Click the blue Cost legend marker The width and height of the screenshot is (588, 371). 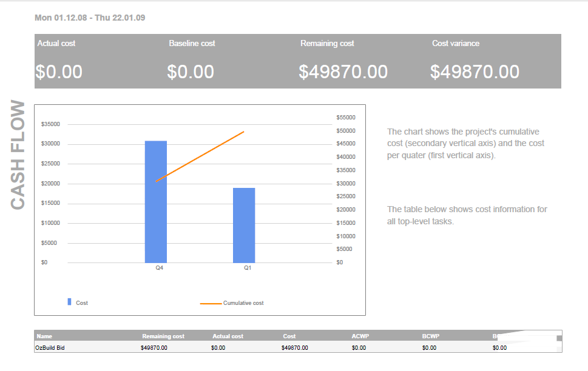point(69,302)
